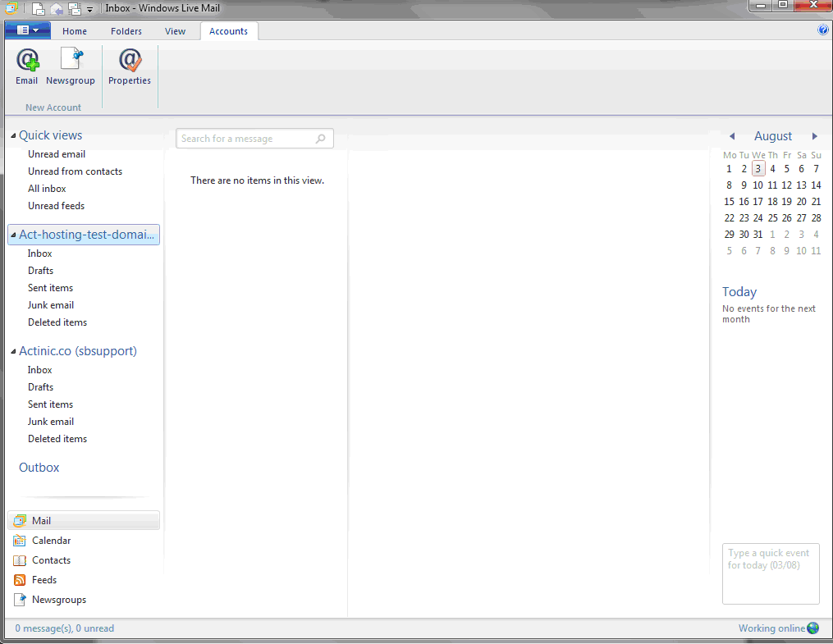Click the Send/Receive quick access icon
Viewport: 833px width, 644px height.
tap(74, 9)
